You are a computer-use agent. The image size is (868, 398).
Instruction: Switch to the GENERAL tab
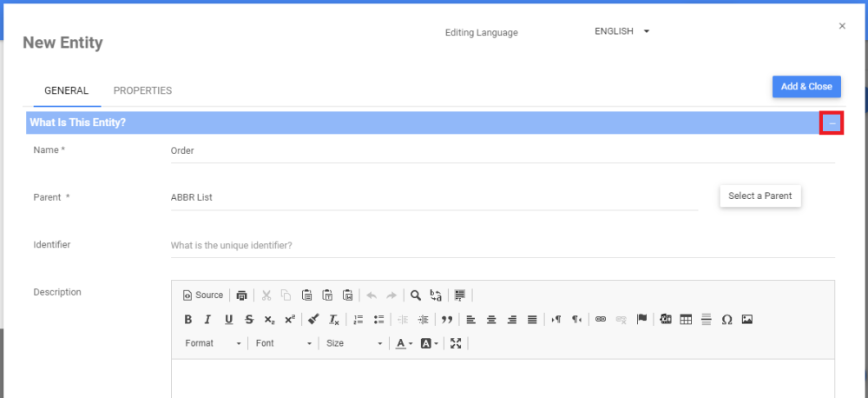(x=67, y=90)
